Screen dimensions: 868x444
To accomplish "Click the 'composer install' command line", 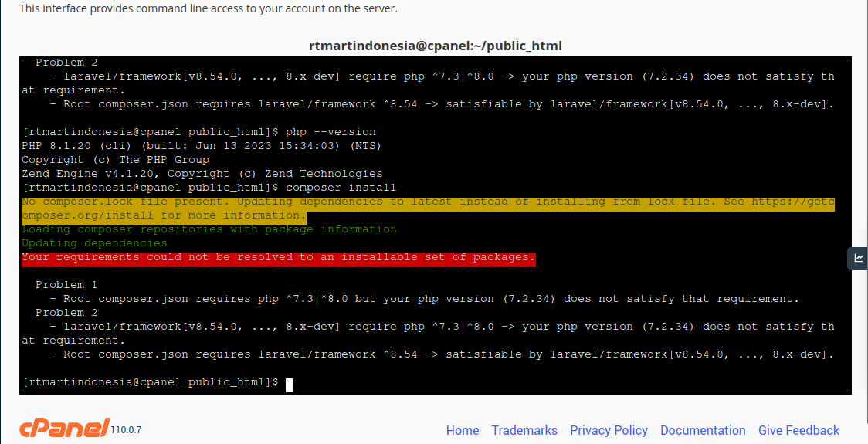I will pos(341,188).
